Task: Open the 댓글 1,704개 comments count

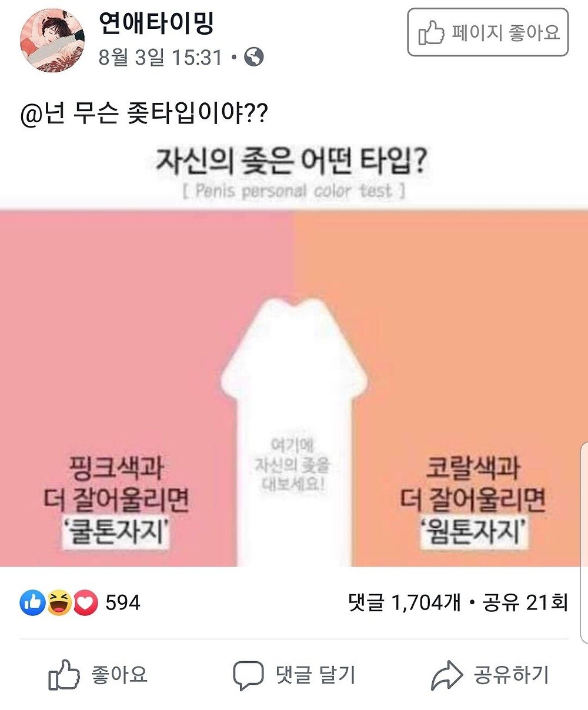Action: point(405,602)
